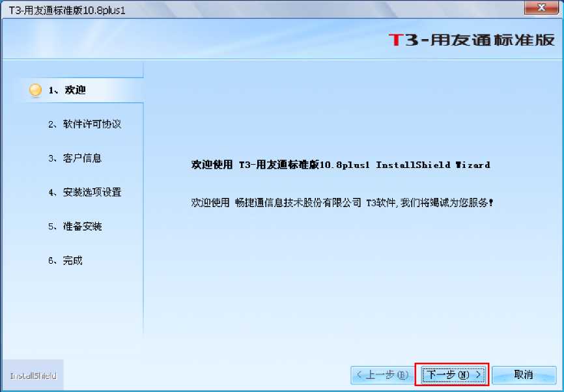Close the T3 installer window
Image resolution: width=564 pixels, height=392 pixels.
click(541, 7)
